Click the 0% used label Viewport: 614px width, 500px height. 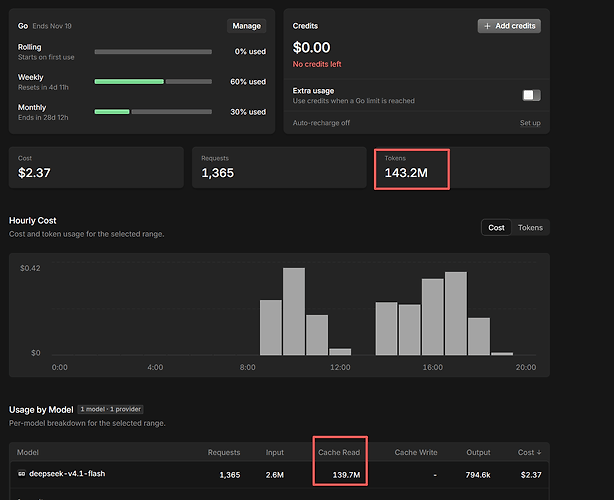coord(250,52)
